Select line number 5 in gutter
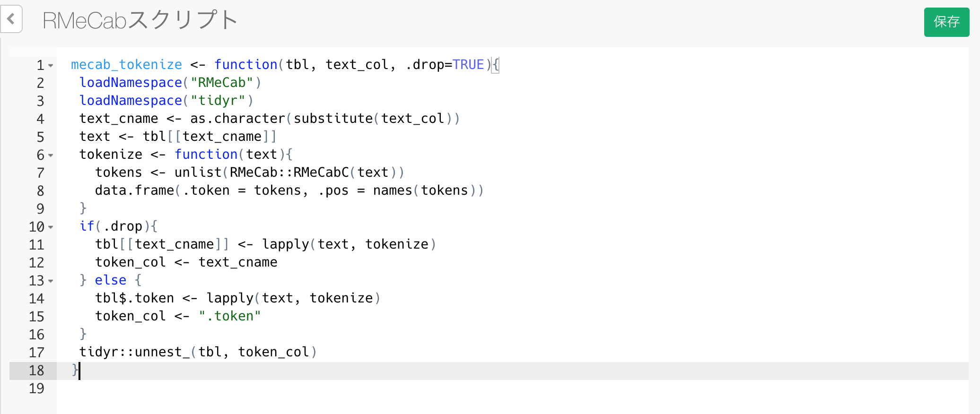This screenshot has height=414, width=980. coord(40,137)
